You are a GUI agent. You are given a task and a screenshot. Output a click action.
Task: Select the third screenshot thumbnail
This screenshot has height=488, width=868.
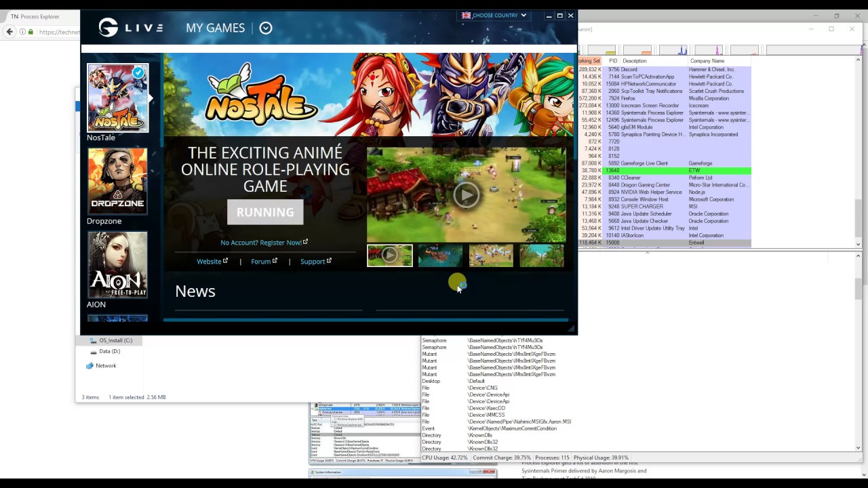(491, 256)
